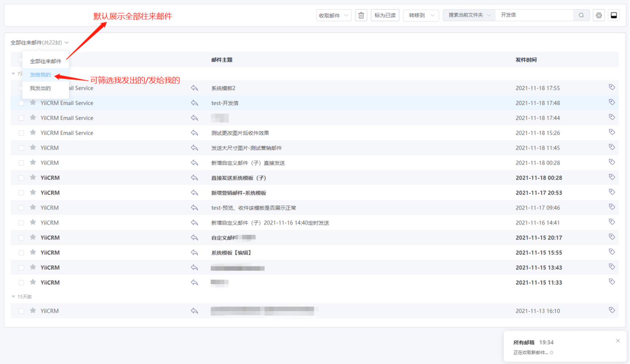Screen dimensions: 630x364
Task: Click reply arrow for 新增营销邮件-系统模板 email
Action: (x=194, y=192)
